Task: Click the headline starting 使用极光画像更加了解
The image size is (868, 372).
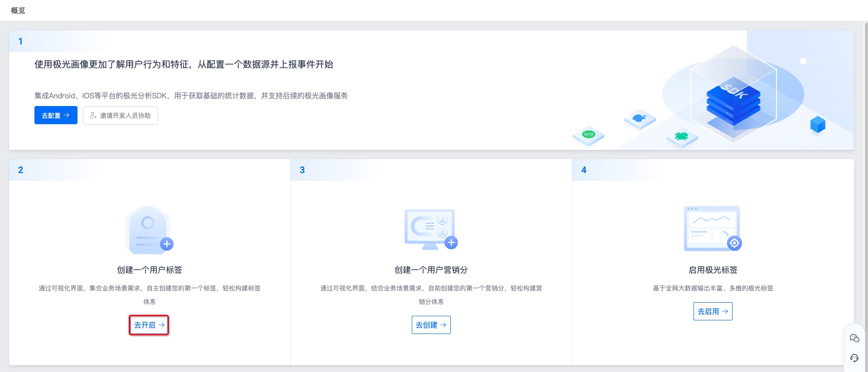Action: pyautogui.click(x=184, y=64)
